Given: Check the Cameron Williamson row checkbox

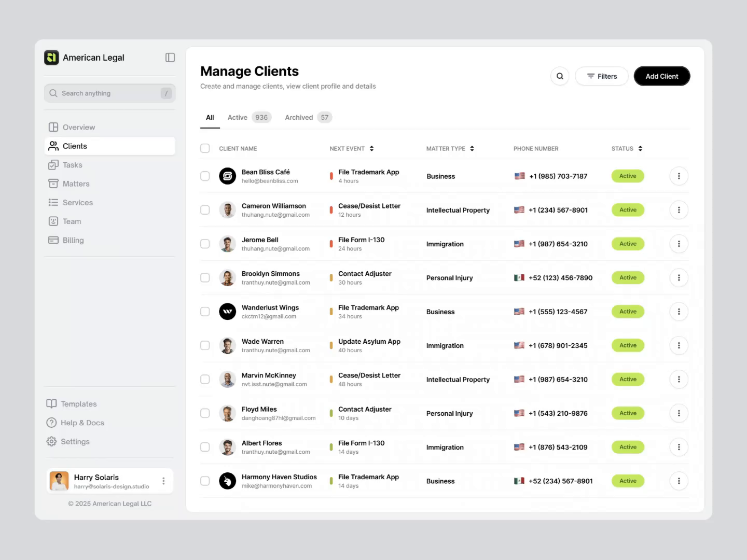Looking at the screenshot, I should pyautogui.click(x=205, y=210).
